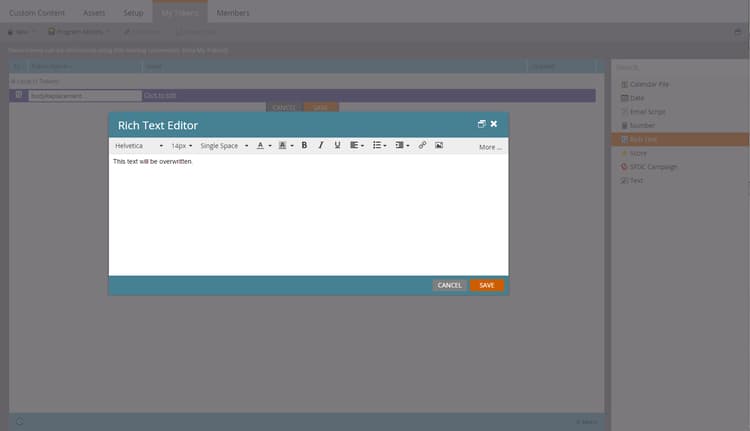Click the token name input field

pyautogui.click(x=85, y=96)
